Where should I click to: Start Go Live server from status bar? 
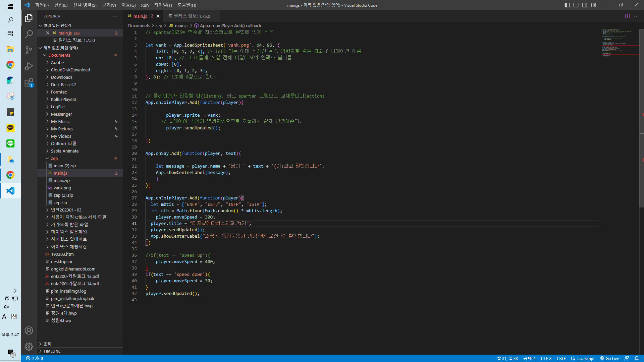(x=609, y=358)
